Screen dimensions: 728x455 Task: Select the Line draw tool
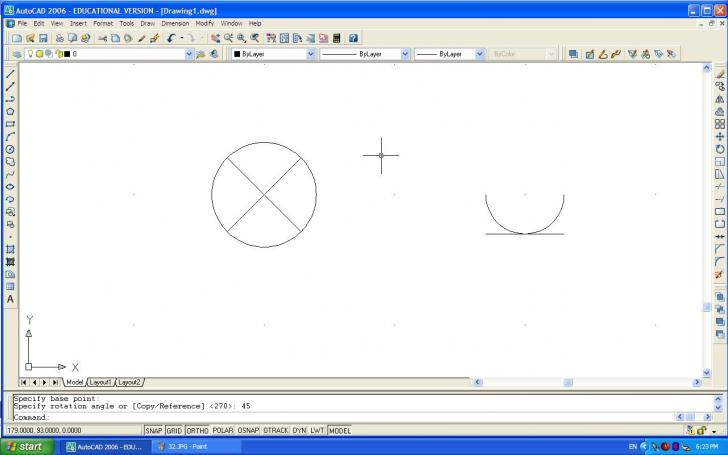coord(10,74)
